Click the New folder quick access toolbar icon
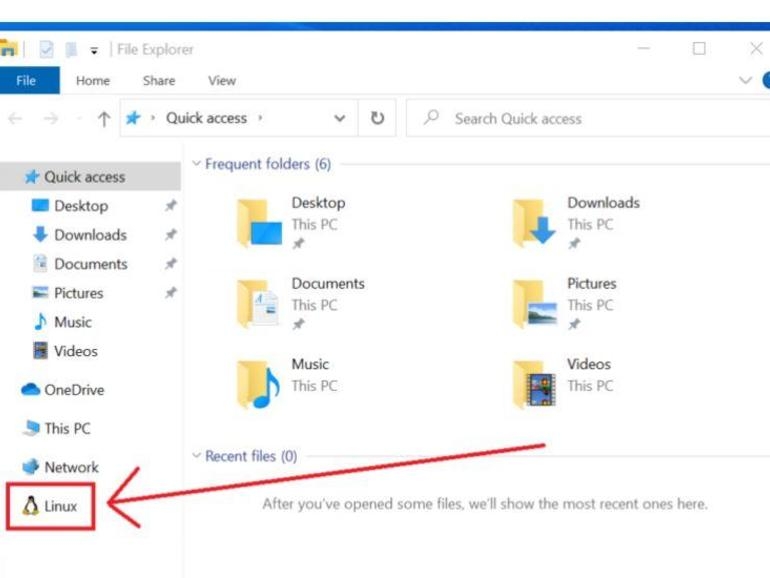The height and width of the screenshot is (578, 770). (71, 49)
